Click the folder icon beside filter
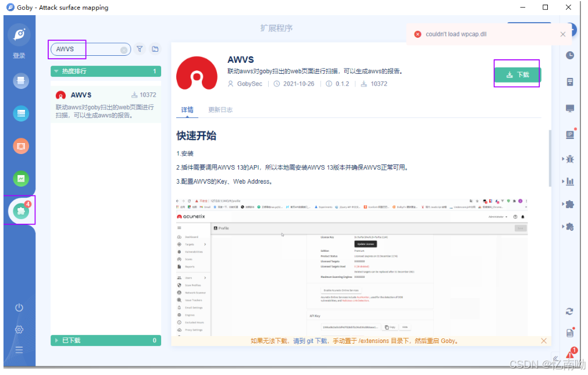This screenshot has width=588, height=375. pyautogui.click(x=155, y=49)
